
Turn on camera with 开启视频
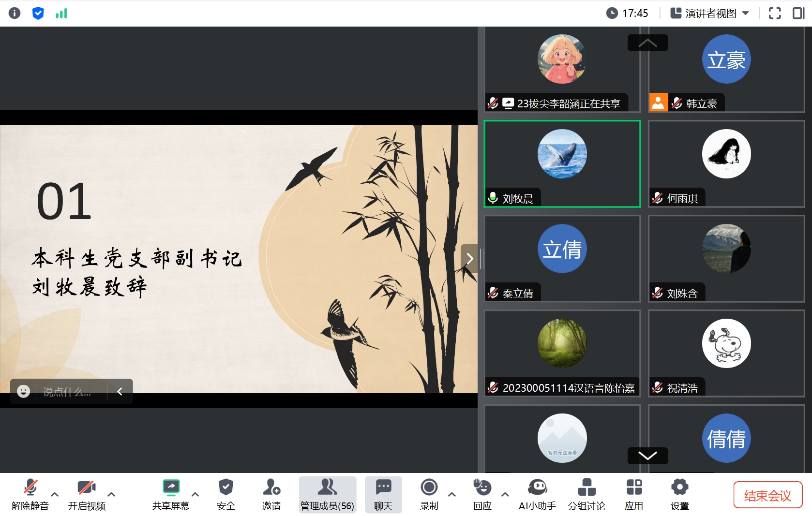pos(87,494)
